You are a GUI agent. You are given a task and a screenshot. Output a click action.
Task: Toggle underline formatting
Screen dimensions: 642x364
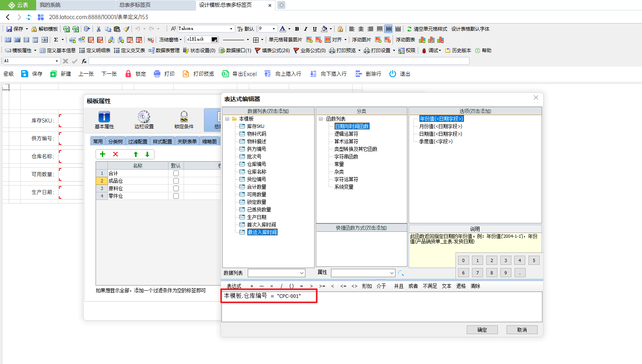[315, 29]
